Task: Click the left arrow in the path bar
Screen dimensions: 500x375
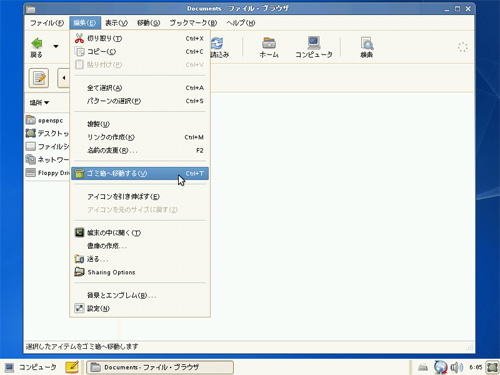Action: pos(64,78)
